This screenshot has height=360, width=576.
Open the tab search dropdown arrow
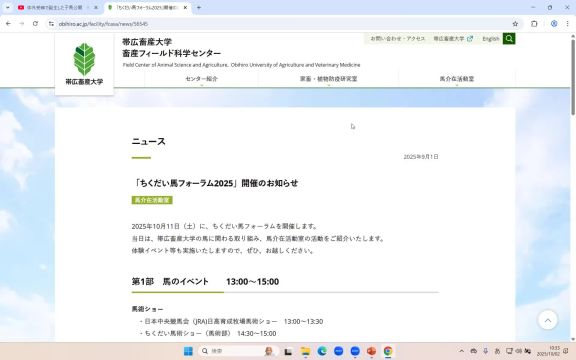(x=8, y=7)
